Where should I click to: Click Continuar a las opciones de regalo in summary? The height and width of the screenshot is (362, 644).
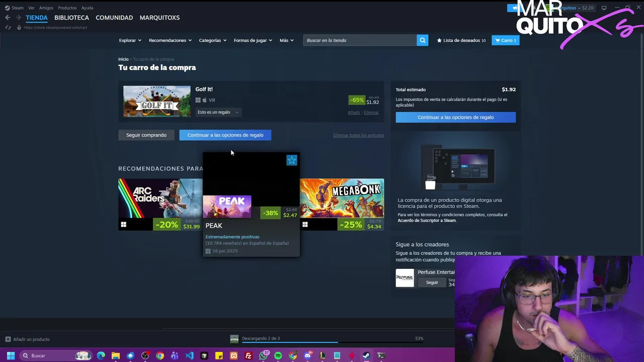(455, 117)
